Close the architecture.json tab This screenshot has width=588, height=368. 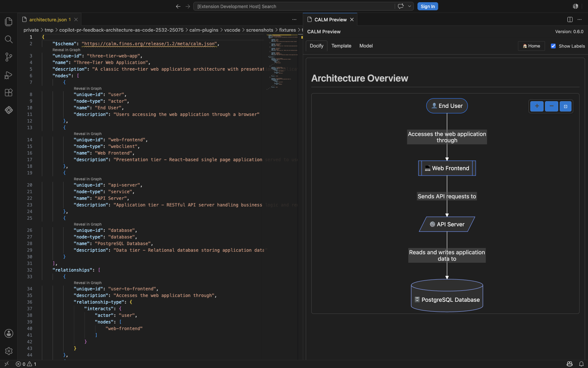76,20
